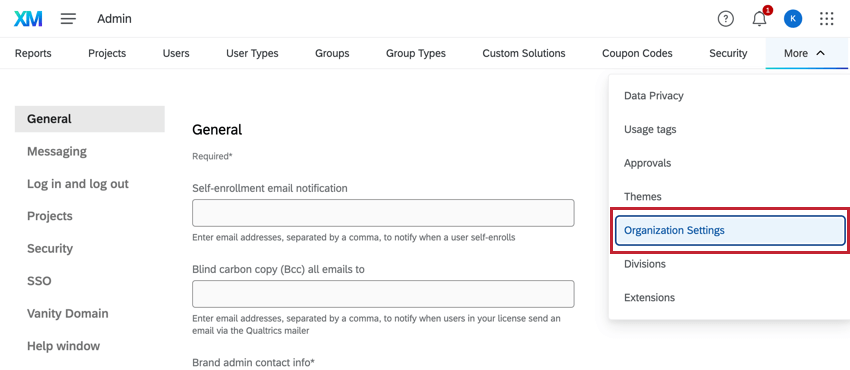The width and height of the screenshot is (850, 370).
Task: Choose Data Privacy in More menu
Action: click(653, 96)
